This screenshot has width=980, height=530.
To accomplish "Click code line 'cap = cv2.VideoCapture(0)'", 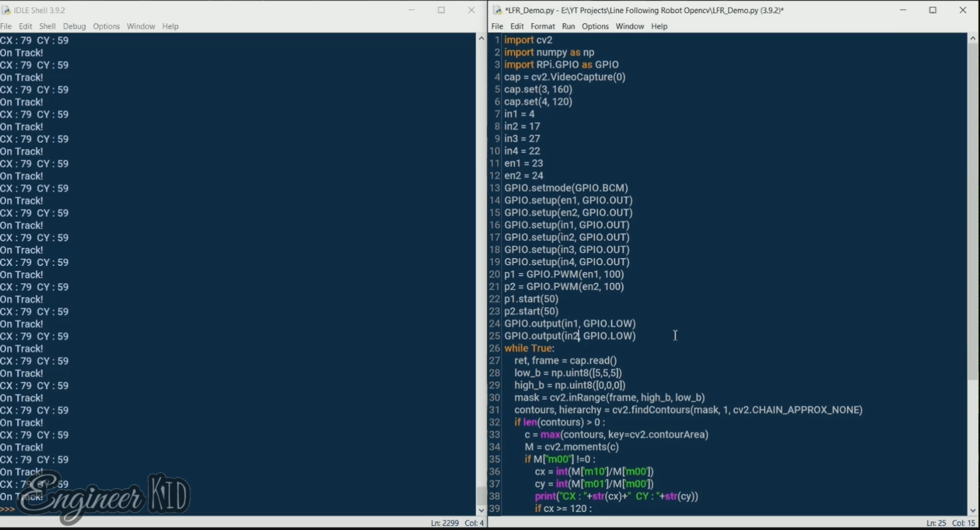I will click(565, 77).
